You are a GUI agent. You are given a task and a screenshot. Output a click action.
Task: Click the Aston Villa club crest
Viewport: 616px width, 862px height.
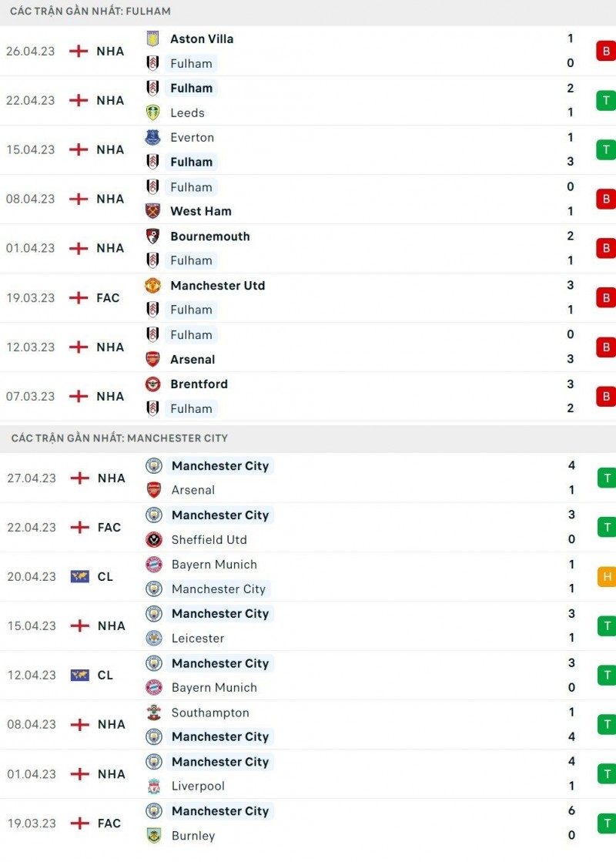[152, 39]
